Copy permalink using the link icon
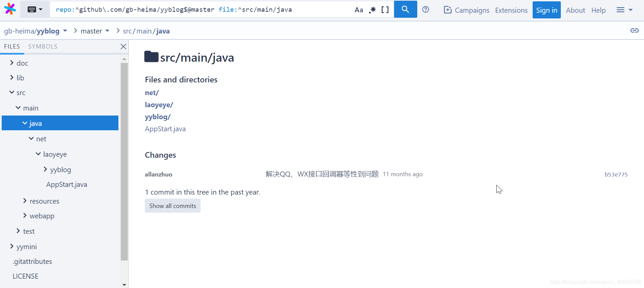This screenshot has width=644, height=288. (x=634, y=30)
